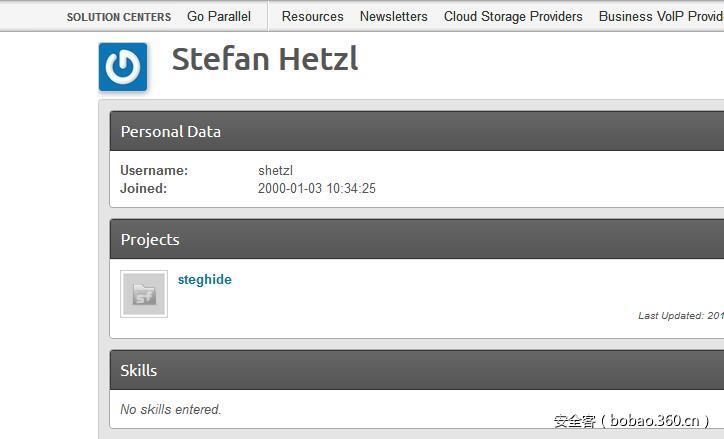Click the Username field label
724x439 pixels.
pyautogui.click(x=154, y=171)
